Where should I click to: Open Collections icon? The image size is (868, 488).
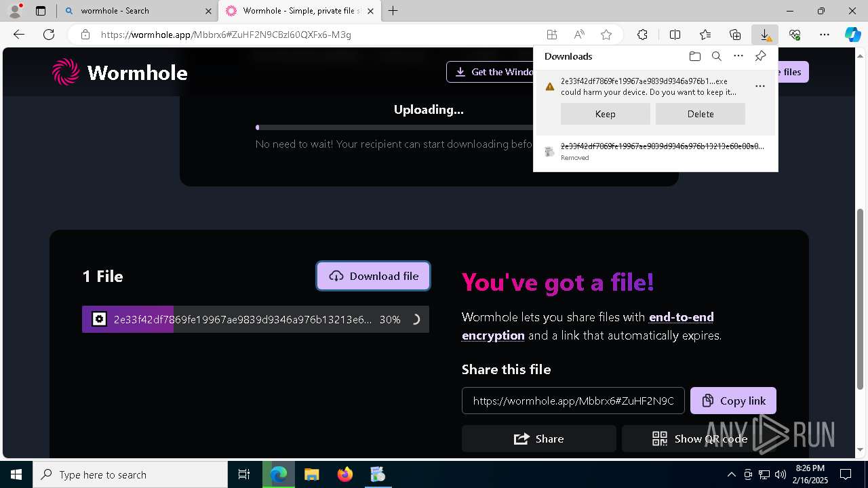coord(735,35)
